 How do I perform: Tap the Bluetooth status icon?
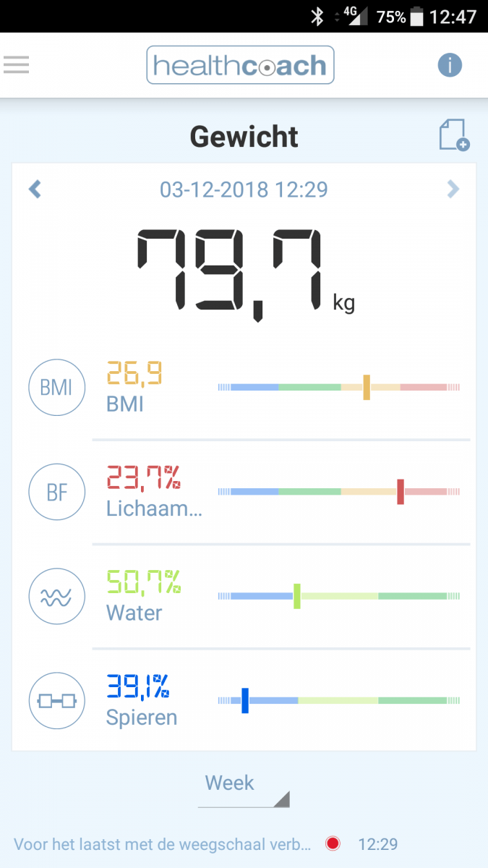(317, 17)
